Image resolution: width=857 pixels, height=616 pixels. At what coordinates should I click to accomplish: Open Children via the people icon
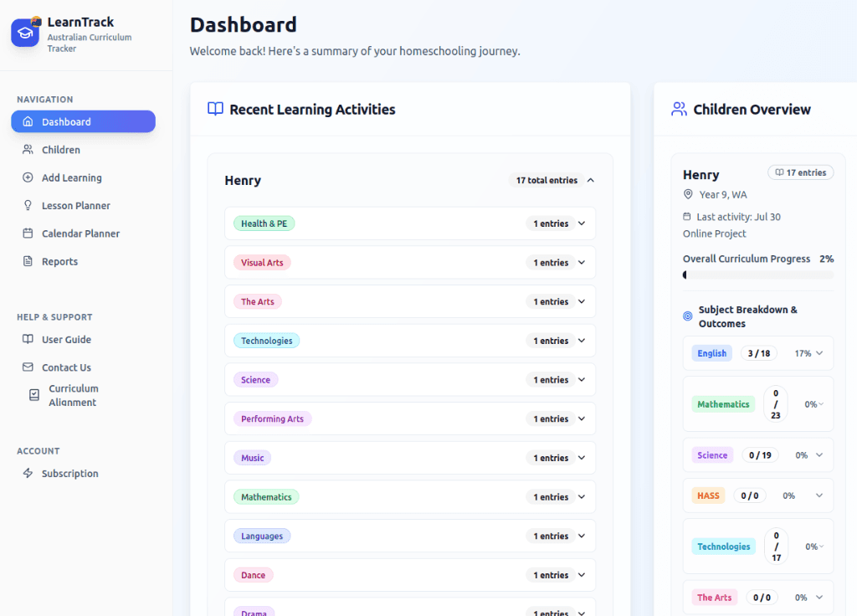(x=28, y=149)
